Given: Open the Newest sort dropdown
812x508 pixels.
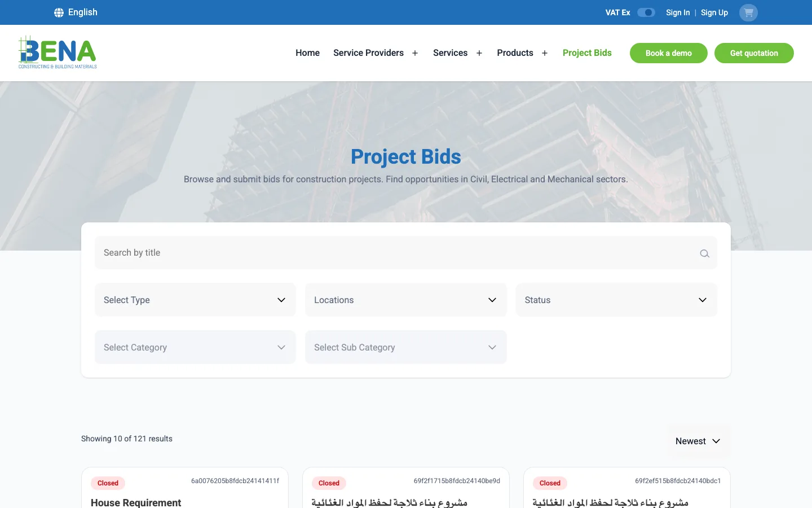Looking at the screenshot, I should pyautogui.click(x=698, y=441).
